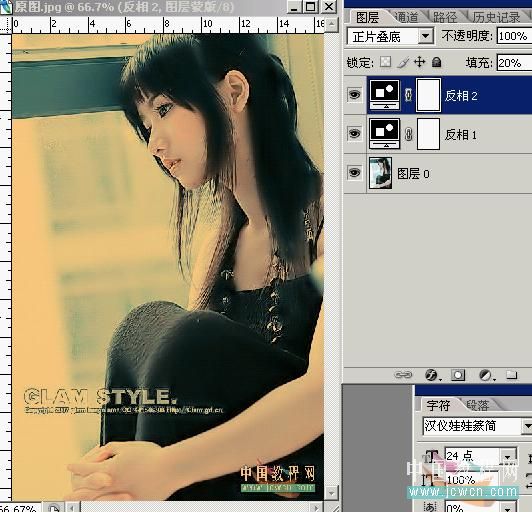Enable lock transparent pixels
The image size is (532, 512).
pos(385,62)
